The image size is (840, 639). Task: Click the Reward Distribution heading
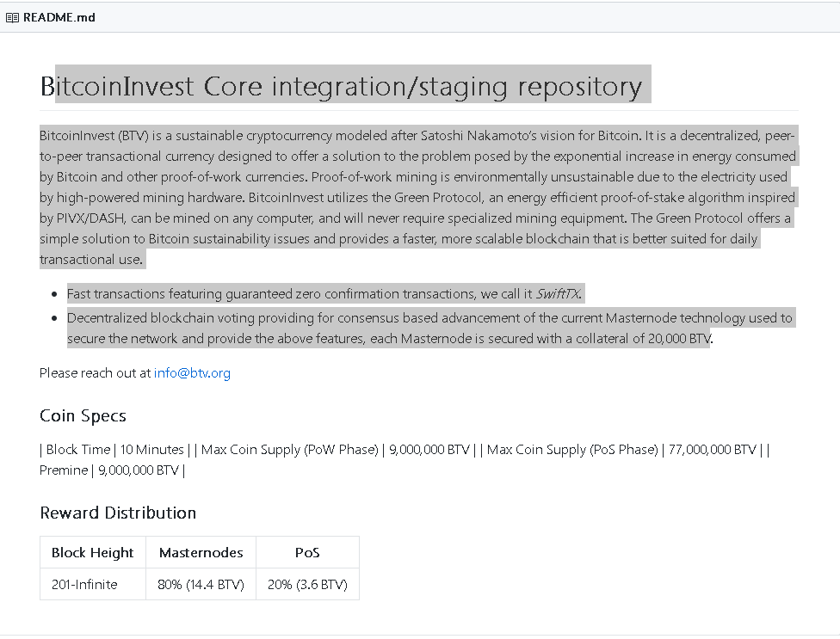coord(118,513)
